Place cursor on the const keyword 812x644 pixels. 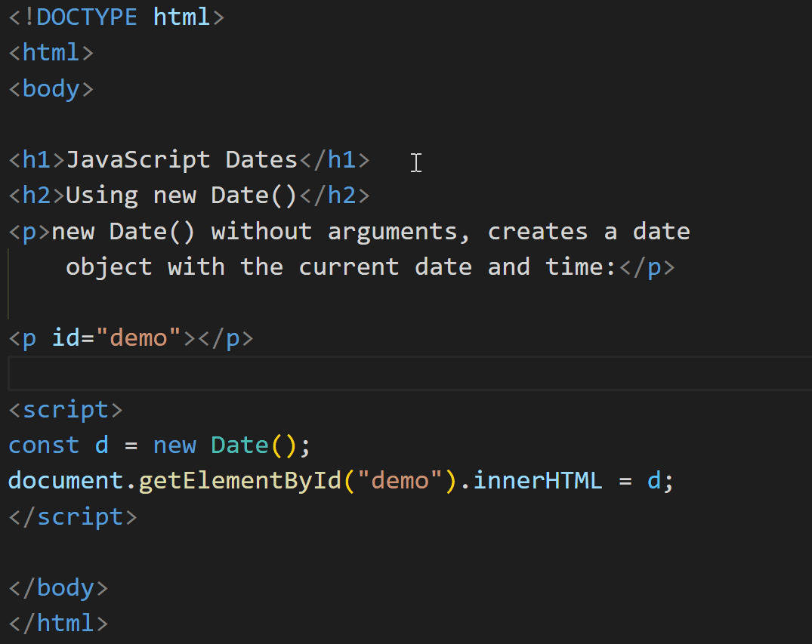pos(43,445)
